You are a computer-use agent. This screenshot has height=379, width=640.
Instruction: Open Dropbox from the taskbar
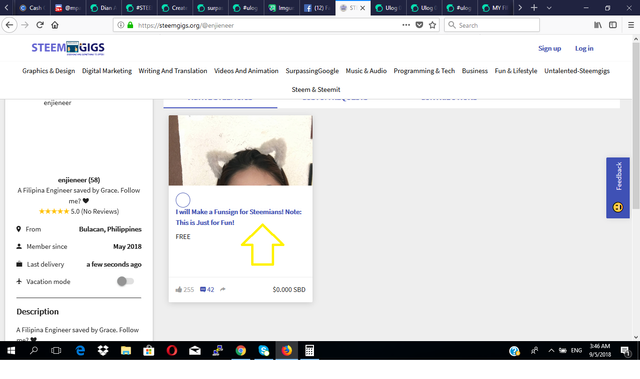click(103, 350)
